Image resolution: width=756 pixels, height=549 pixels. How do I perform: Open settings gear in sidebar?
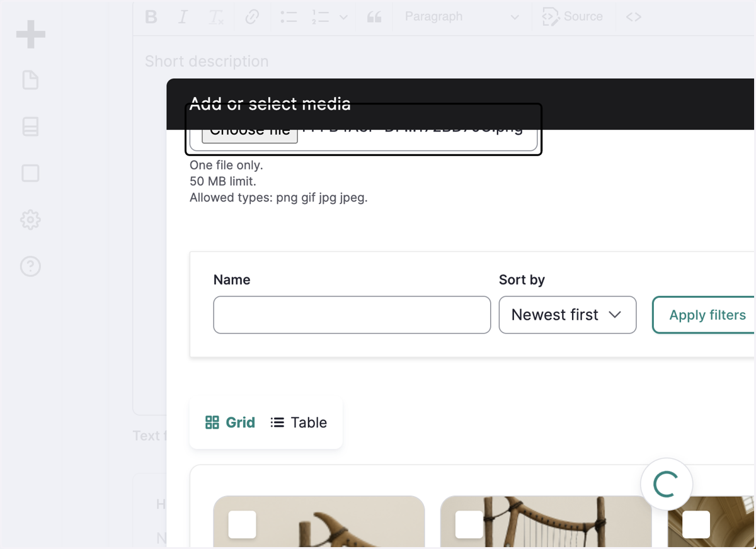[x=30, y=220]
